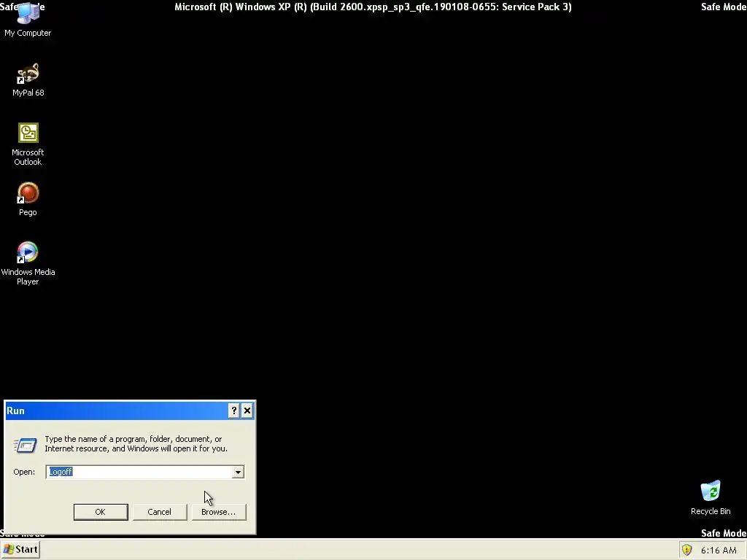
Task: Expand the Open command history dropdown
Action: [238, 472]
